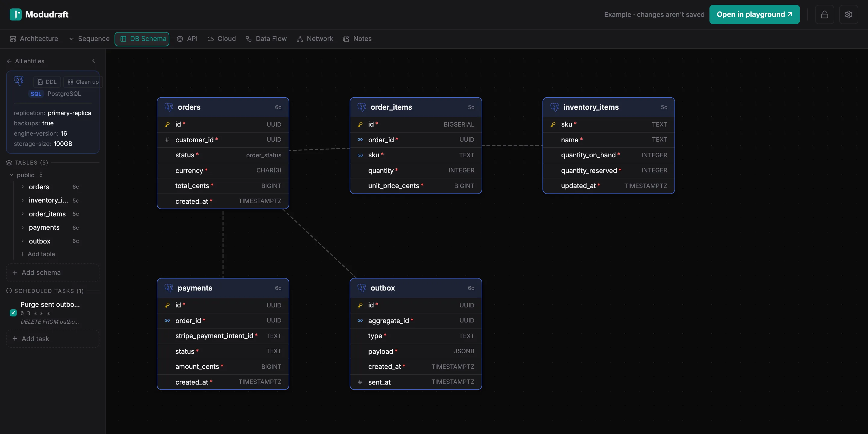
Task: Expand the orders table in sidebar
Action: point(23,187)
